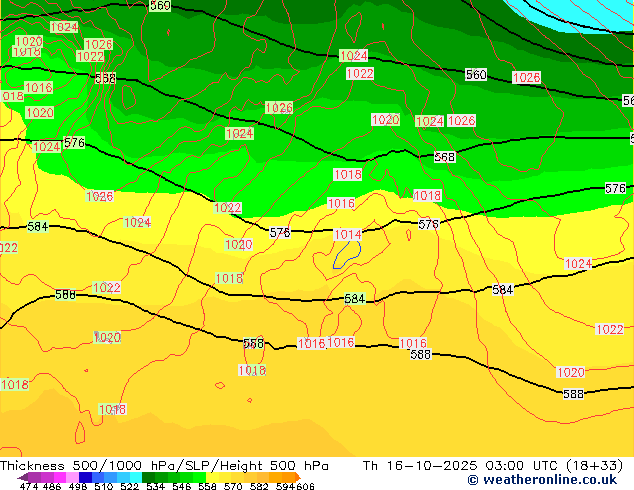
Task: Click the legend value 534
Action: [x=155, y=486]
